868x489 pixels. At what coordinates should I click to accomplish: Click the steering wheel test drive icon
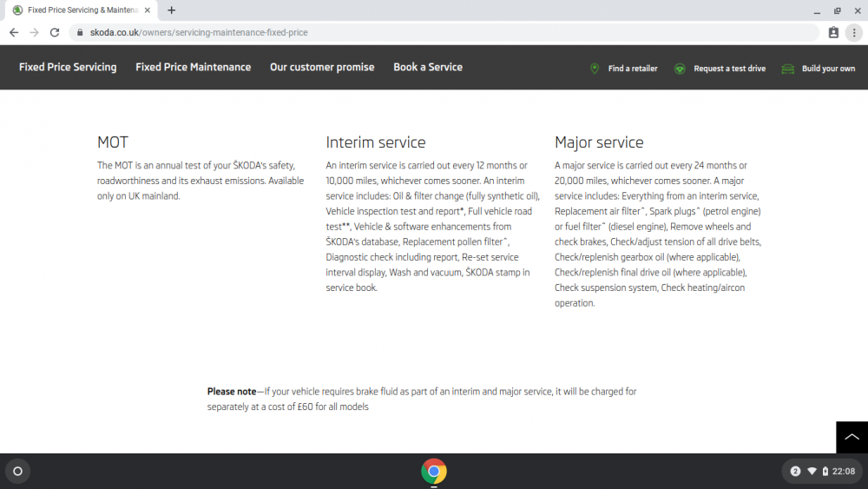point(680,69)
